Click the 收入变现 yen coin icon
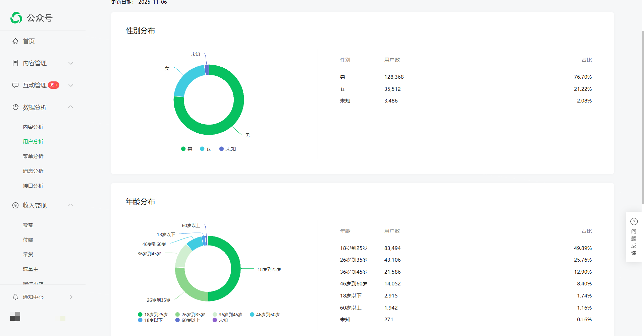Viewport: 644px width, 336px height. (x=15, y=205)
